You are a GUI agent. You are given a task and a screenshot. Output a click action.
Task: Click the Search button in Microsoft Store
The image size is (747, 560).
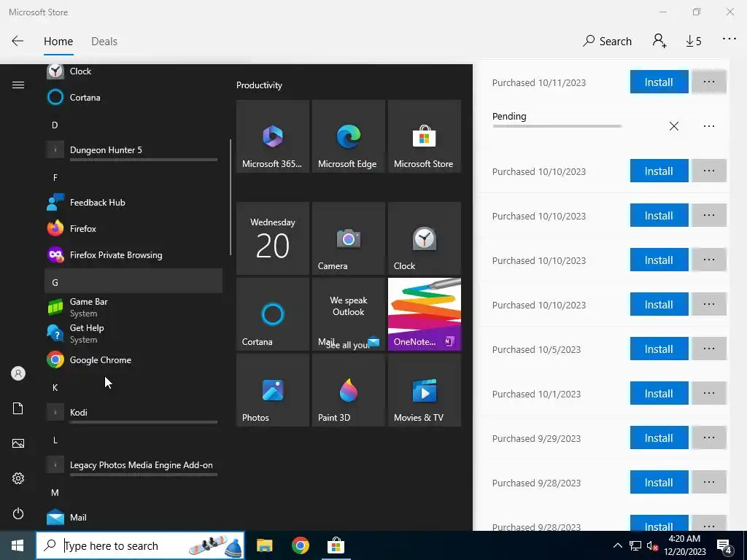607,42
